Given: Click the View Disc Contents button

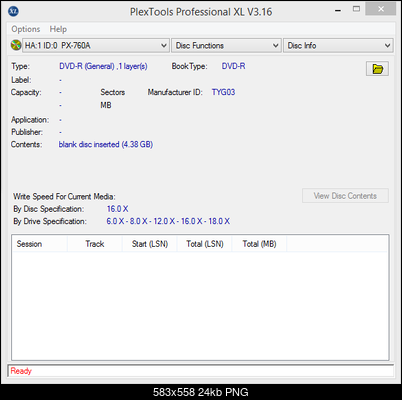Looking at the screenshot, I should (x=345, y=196).
